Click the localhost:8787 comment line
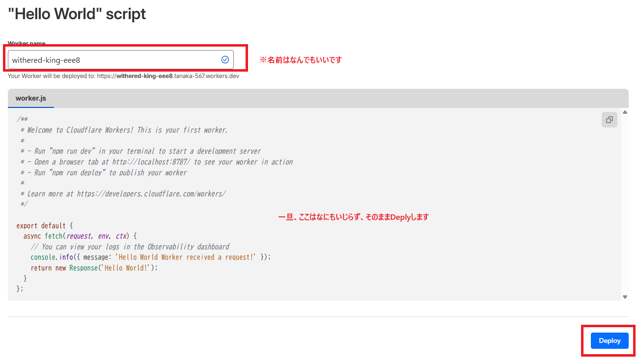 point(157,162)
